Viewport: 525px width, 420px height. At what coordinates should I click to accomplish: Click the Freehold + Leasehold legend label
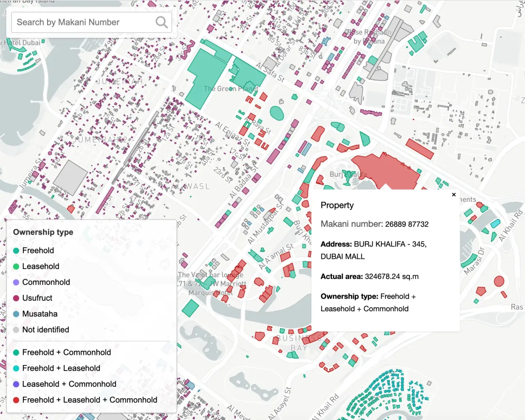click(61, 368)
